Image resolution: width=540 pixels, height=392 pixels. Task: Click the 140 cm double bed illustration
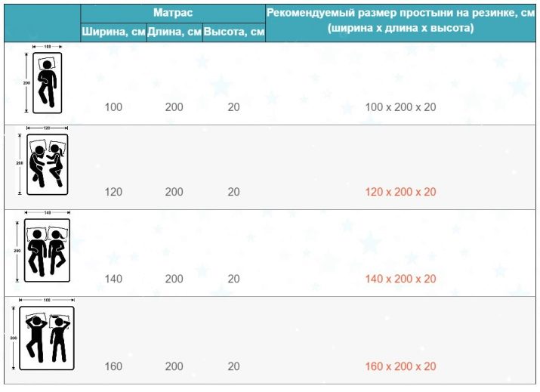click(x=43, y=247)
